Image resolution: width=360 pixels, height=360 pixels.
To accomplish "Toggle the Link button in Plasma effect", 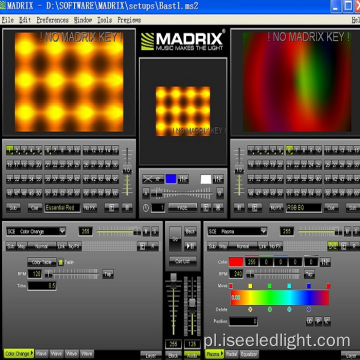I will [263, 246].
